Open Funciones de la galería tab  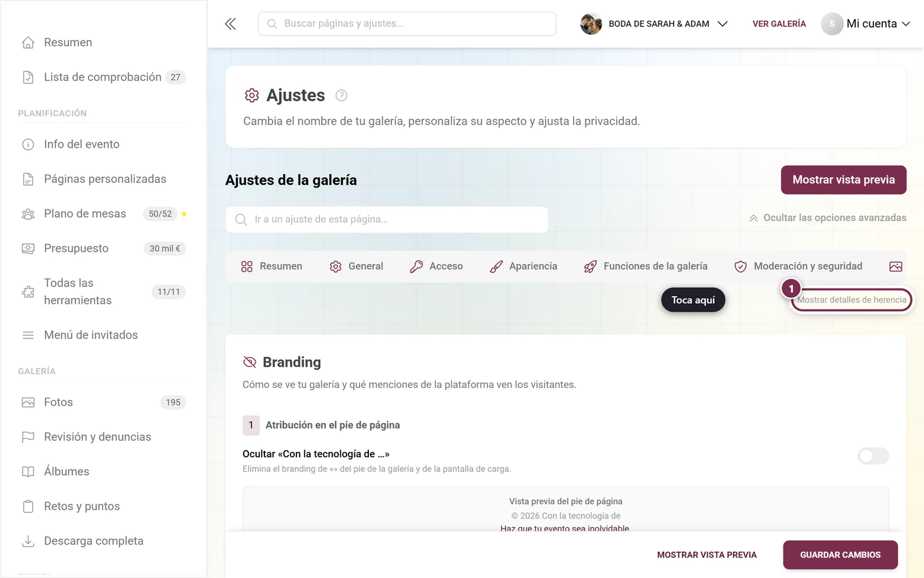(x=646, y=267)
